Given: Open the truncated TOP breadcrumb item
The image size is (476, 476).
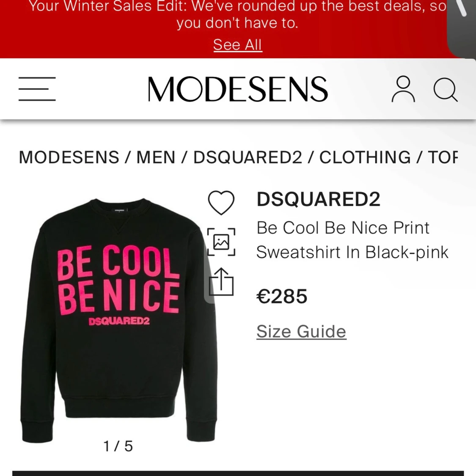Looking at the screenshot, I should (443, 157).
